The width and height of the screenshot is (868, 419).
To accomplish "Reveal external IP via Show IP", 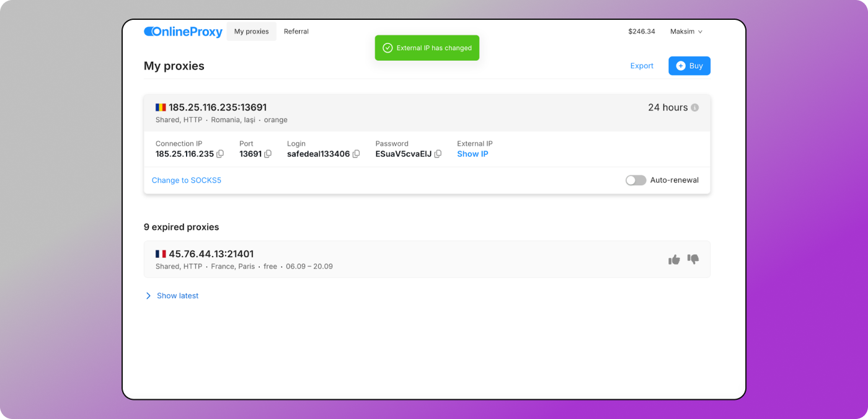I will pyautogui.click(x=472, y=154).
